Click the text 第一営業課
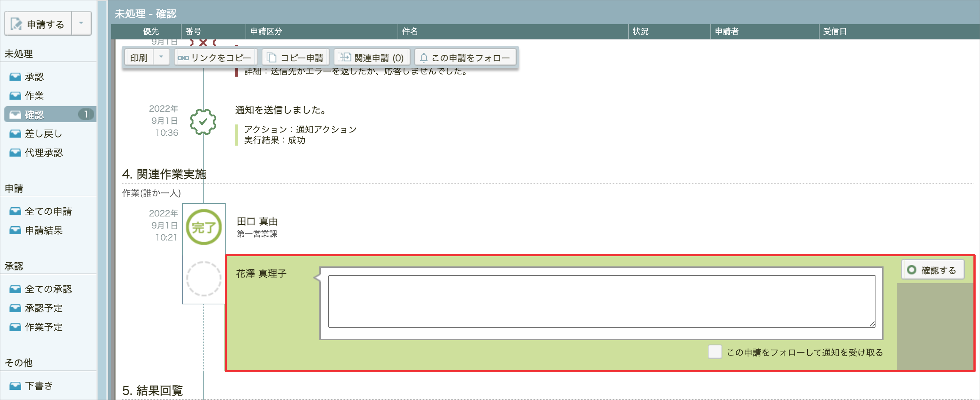Screen dimensions: 980x400 (257, 234)
